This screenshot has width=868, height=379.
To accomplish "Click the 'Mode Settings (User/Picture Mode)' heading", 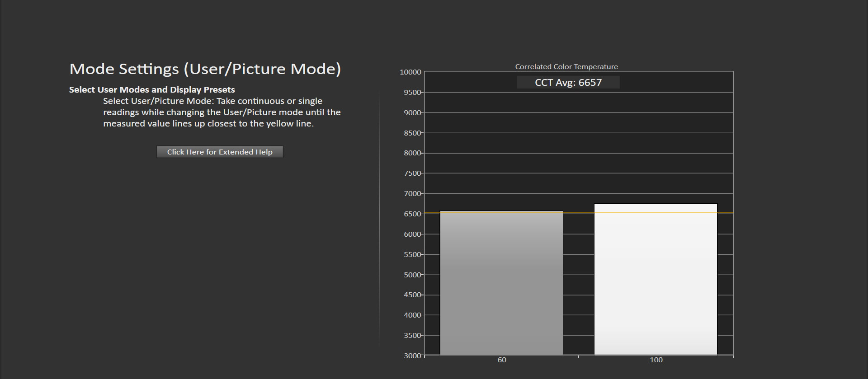I will tap(205, 69).
